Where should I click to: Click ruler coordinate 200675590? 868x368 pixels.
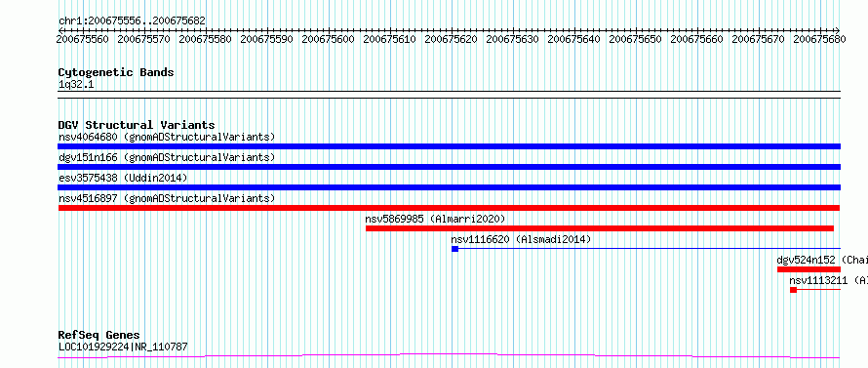click(267, 39)
